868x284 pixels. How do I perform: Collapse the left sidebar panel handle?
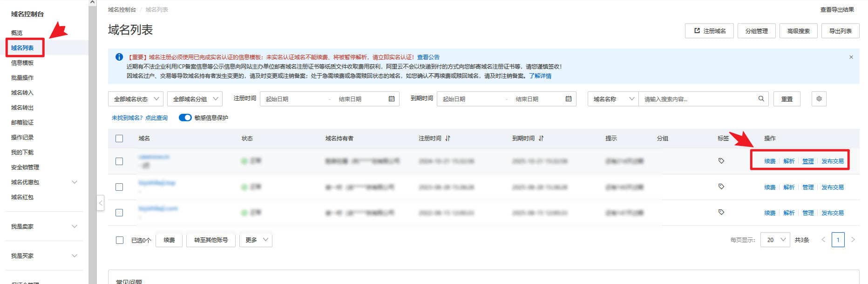coord(101,203)
